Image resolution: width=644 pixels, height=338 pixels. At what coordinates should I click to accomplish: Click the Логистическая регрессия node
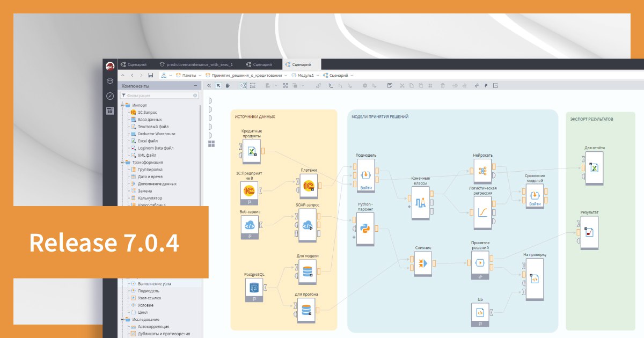pos(482,210)
